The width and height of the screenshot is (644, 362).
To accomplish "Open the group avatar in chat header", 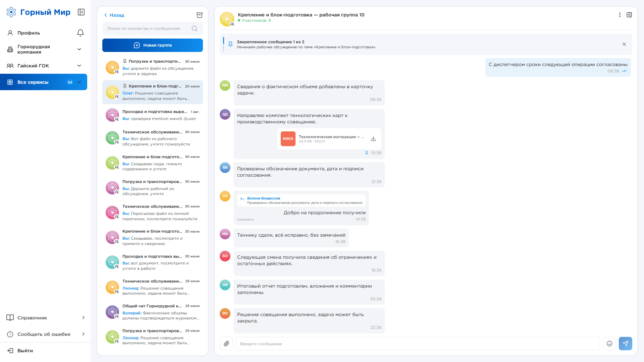I will click(x=227, y=19).
